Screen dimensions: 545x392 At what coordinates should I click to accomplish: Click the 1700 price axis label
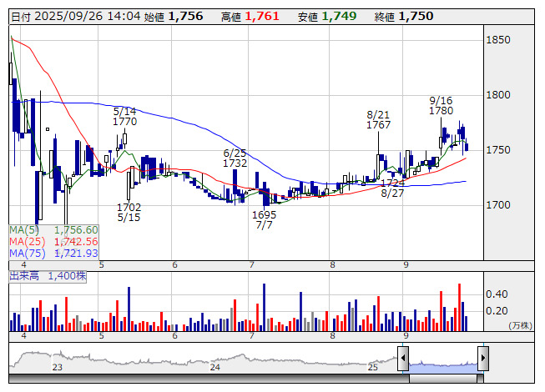click(498, 205)
